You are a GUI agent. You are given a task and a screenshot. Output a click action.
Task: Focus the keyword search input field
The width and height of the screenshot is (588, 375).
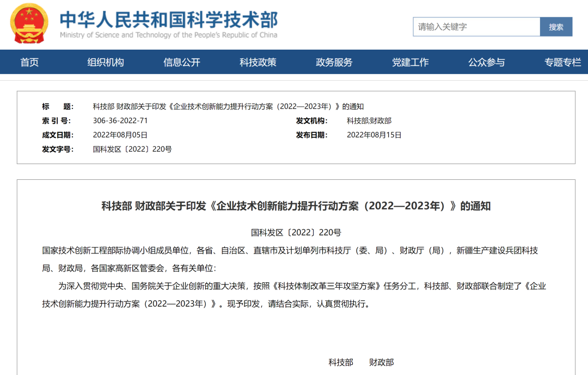[x=476, y=27]
